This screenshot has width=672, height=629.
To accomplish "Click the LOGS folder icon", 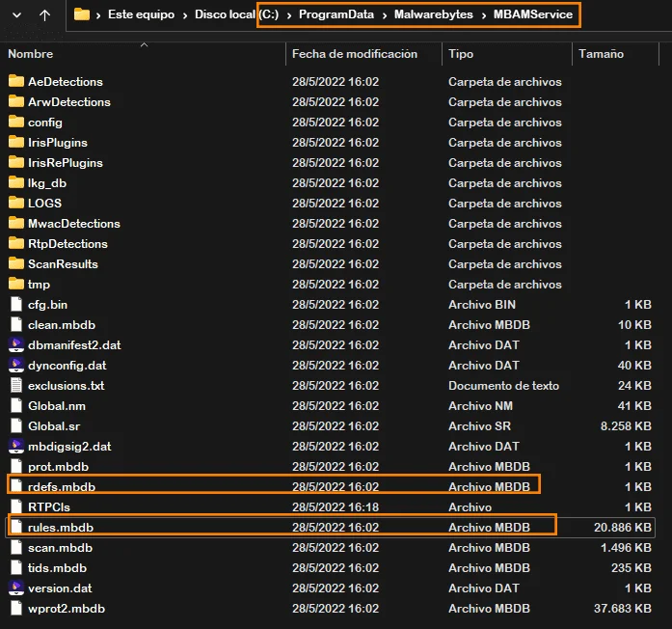I will pyautogui.click(x=16, y=203).
